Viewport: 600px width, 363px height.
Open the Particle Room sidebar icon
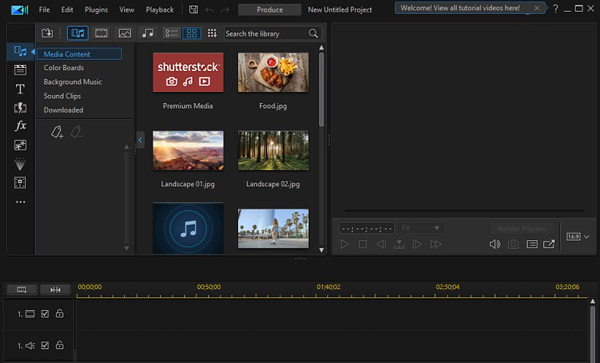pos(20,164)
